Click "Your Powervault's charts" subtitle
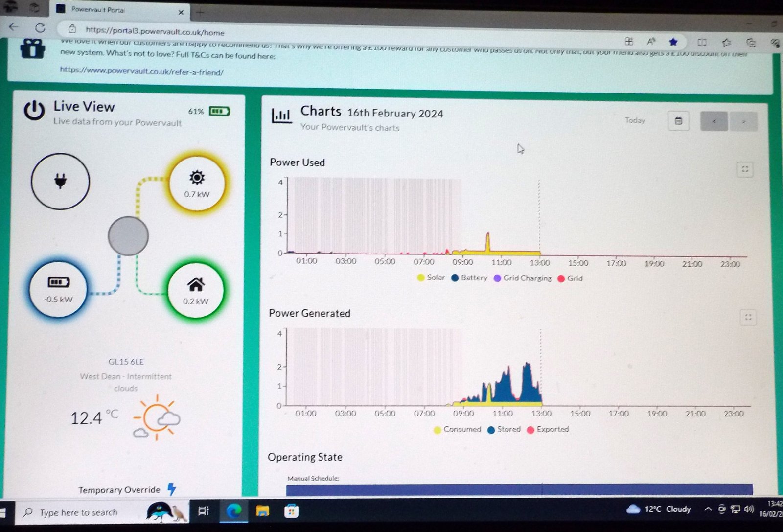This screenshot has height=532, width=783. (350, 127)
